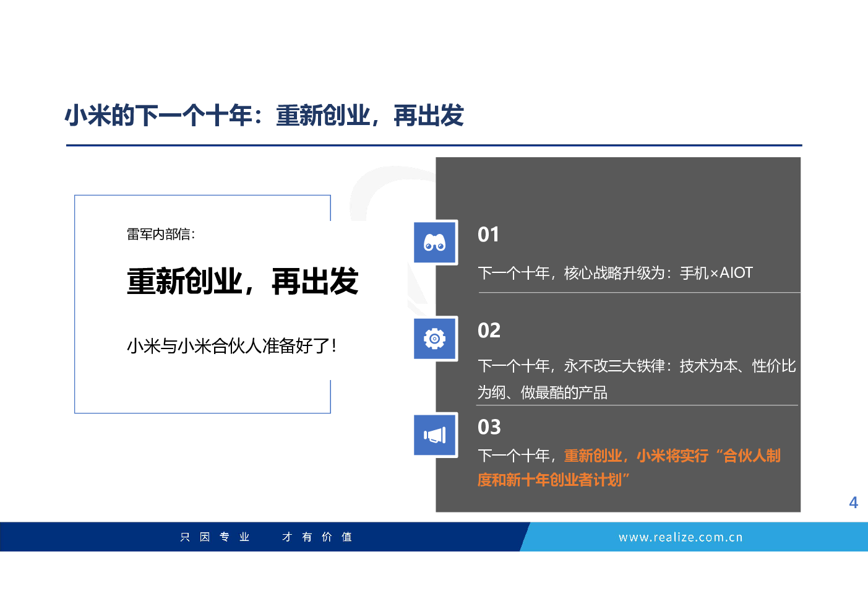
Task: Click the 雷军内部信 label
Action: click(x=161, y=234)
